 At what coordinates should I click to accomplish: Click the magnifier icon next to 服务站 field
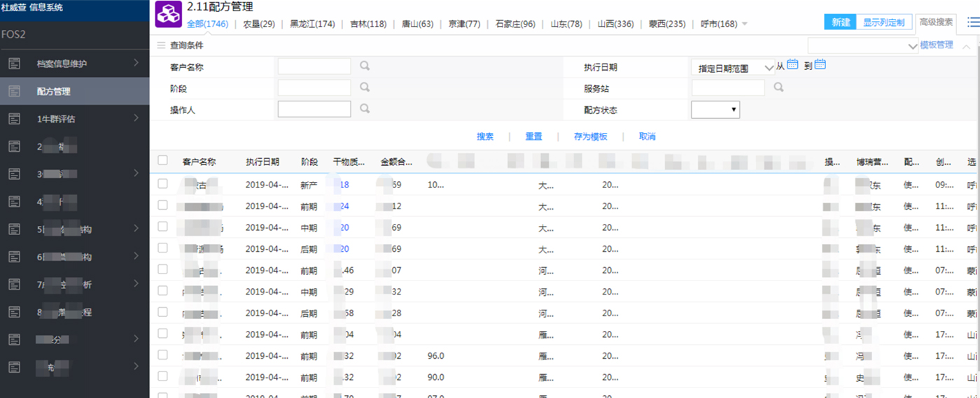click(x=778, y=87)
